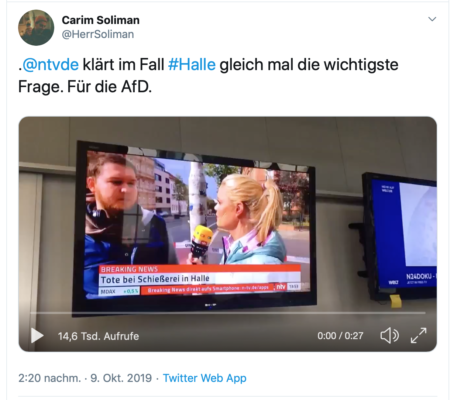Click the Carim Soliman display name
Screen dimensions: 457x400
tap(101, 20)
